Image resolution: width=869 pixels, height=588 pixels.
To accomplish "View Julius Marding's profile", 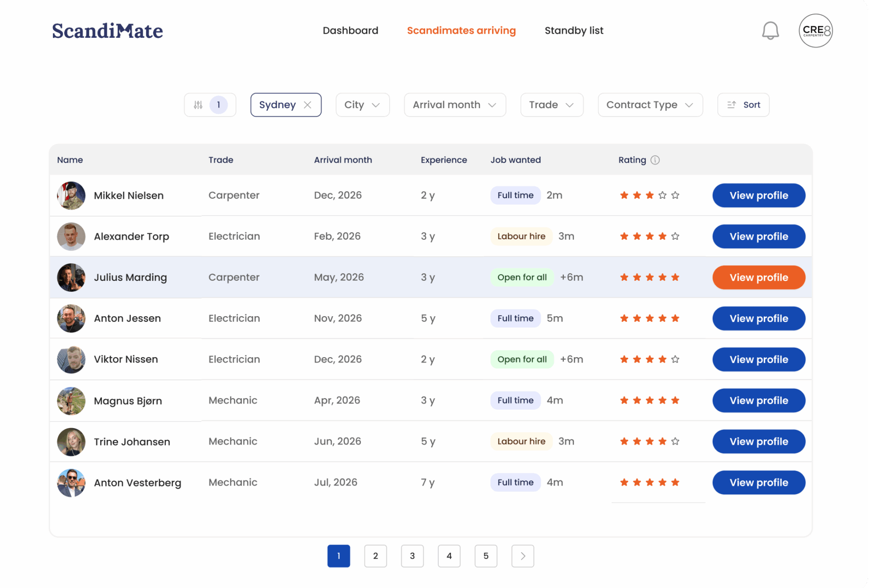I will [758, 277].
